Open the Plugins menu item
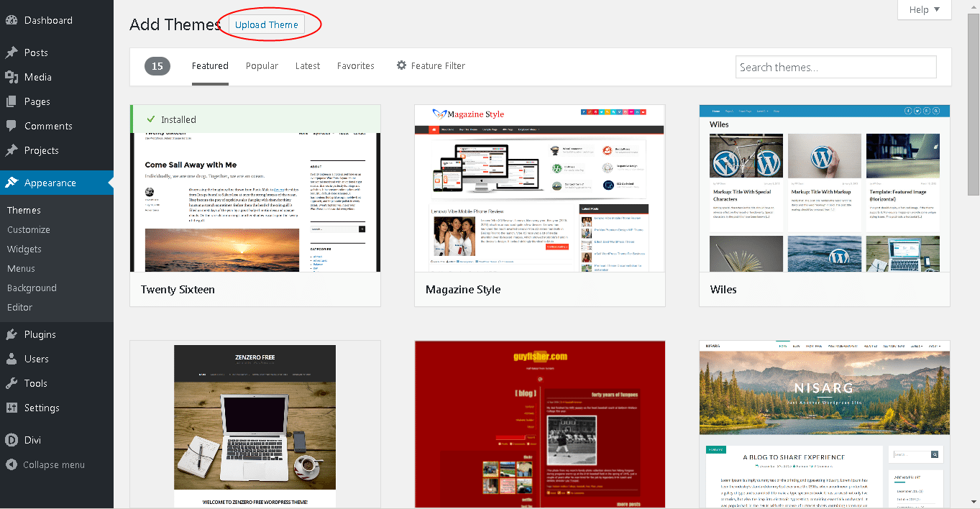The image size is (980, 509). coord(57,334)
